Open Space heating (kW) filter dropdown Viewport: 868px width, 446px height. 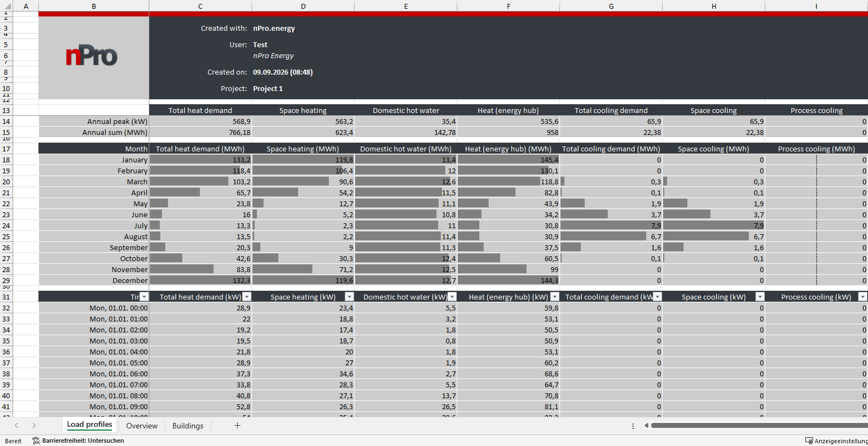tap(349, 297)
